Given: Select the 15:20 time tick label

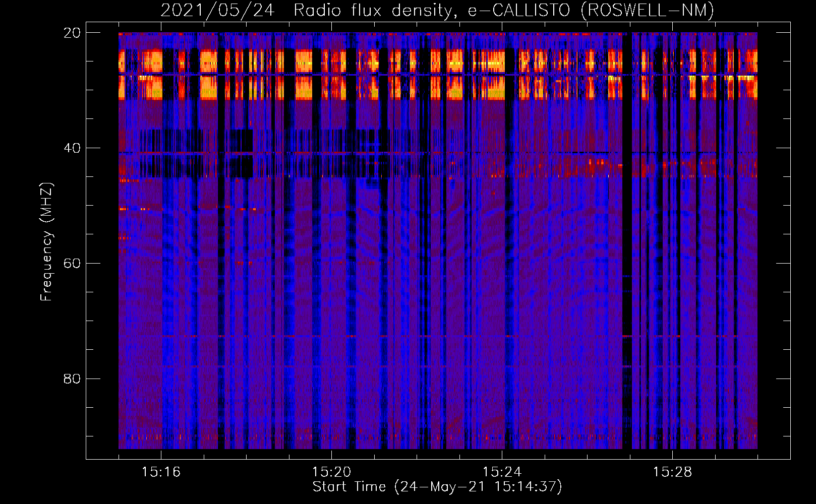Looking at the screenshot, I should [x=331, y=472].
